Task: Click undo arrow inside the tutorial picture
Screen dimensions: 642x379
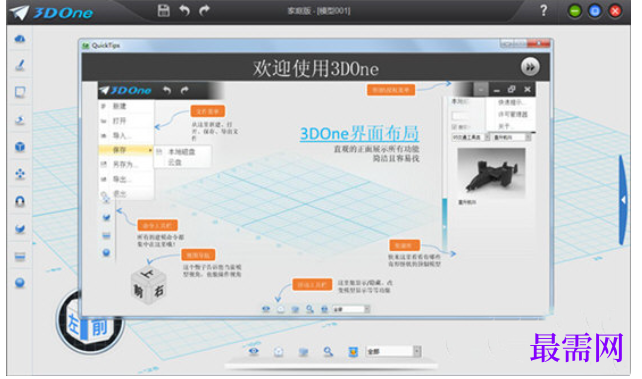Action: [x=167, y=90]
